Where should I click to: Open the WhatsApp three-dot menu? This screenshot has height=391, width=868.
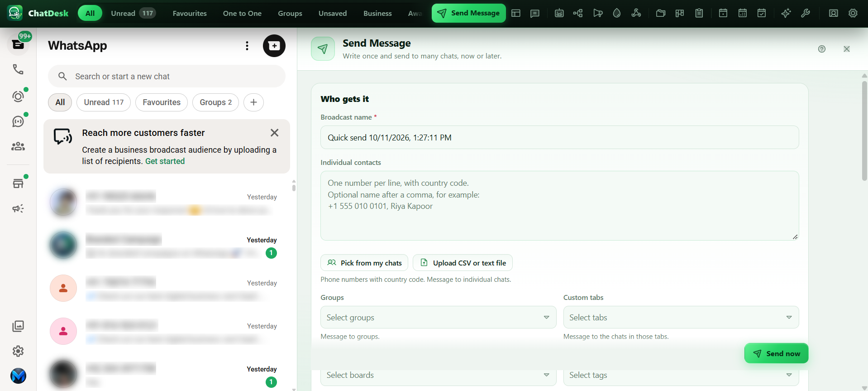(247, 46)
